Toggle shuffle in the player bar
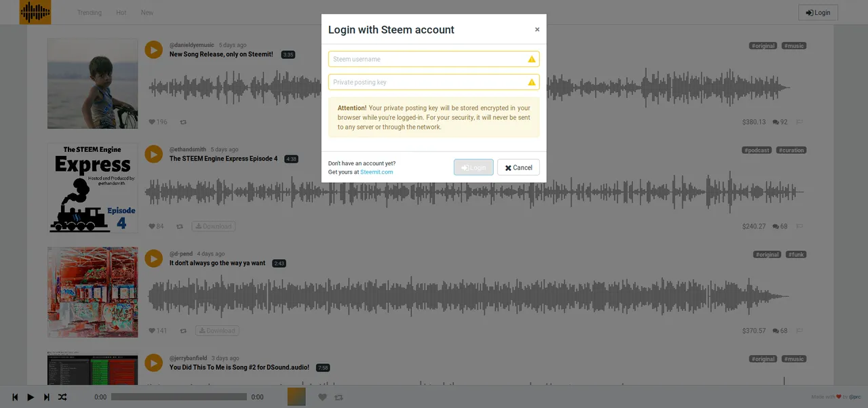Viewport: 868px width, 408px height. tap(62, 397)
